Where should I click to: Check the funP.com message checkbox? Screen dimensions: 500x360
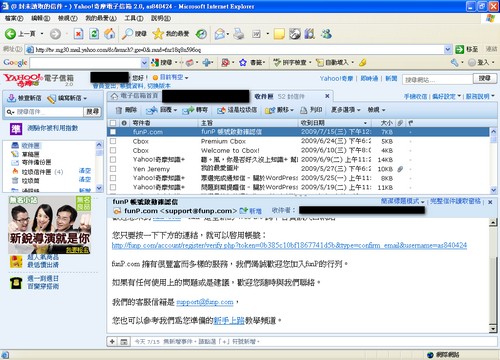coord(113,132)
